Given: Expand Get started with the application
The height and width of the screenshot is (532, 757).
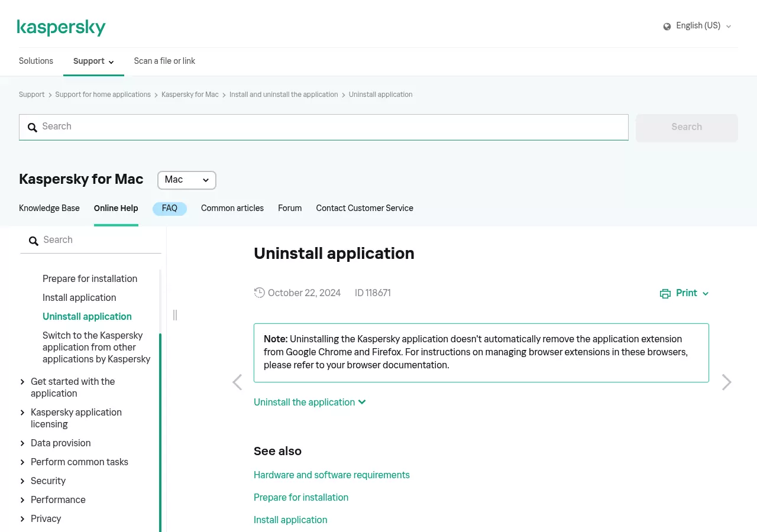Looking at the screenshot, I should (22, 382).
